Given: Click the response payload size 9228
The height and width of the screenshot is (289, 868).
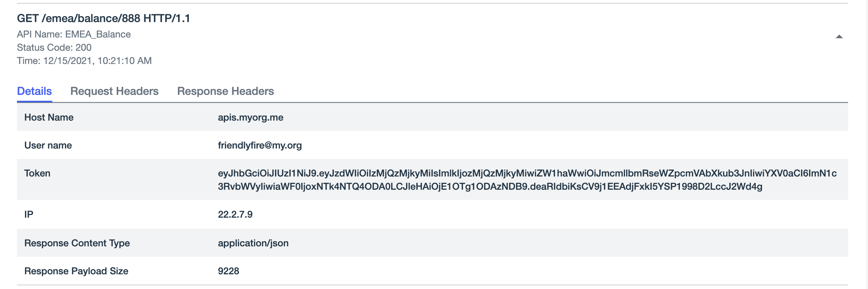Looking at the screenshot, I should pyautogui.click(x=228, y=271).
